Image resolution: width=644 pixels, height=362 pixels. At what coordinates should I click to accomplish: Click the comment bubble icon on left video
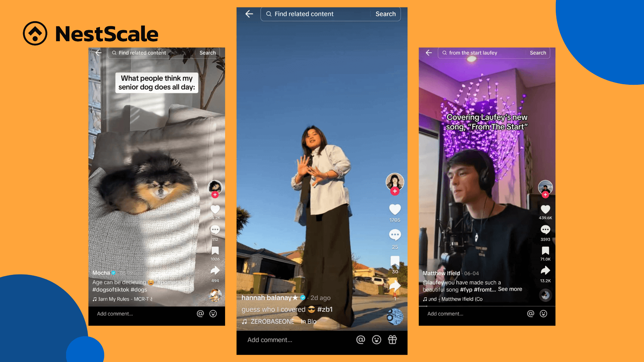tap(215, 231)
